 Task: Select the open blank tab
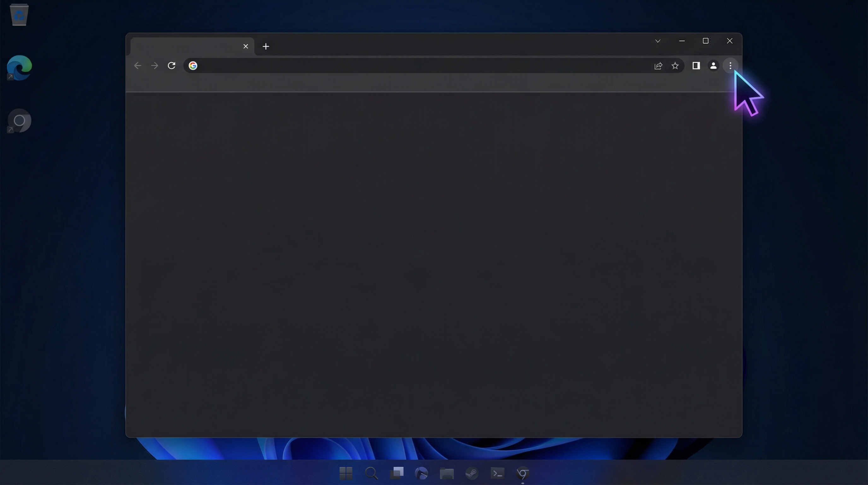[185, 46]
